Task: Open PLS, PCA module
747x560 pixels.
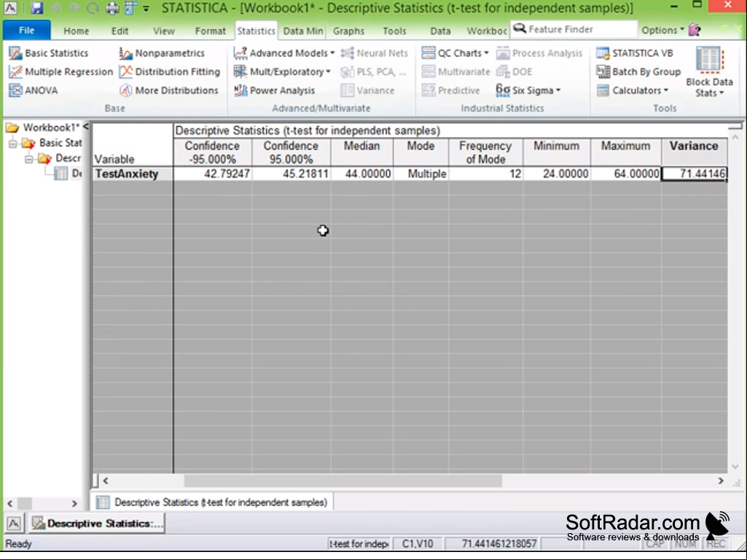Action: click(373, 71)
